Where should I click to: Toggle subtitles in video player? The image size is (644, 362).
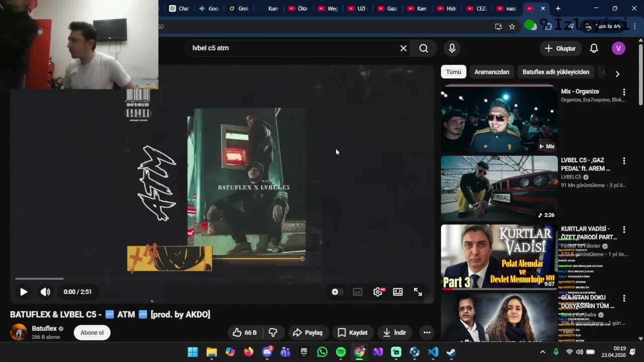tap(358, 292)
